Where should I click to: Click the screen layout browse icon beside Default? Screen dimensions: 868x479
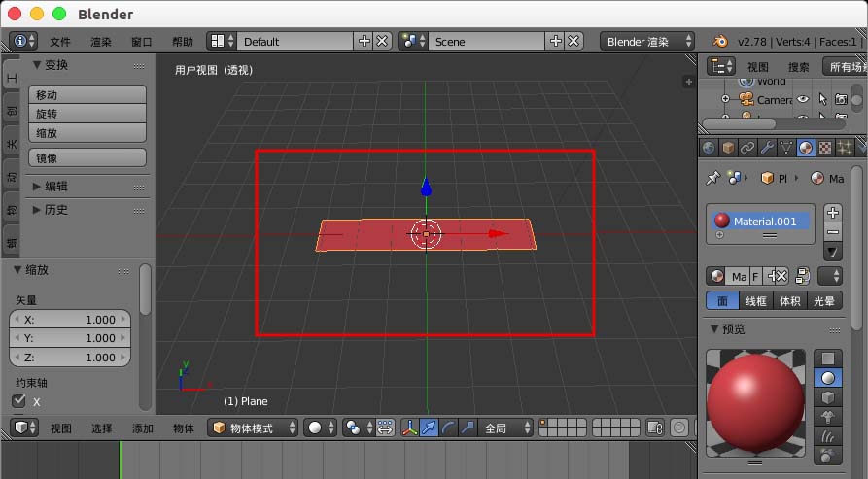click(222, 41)
